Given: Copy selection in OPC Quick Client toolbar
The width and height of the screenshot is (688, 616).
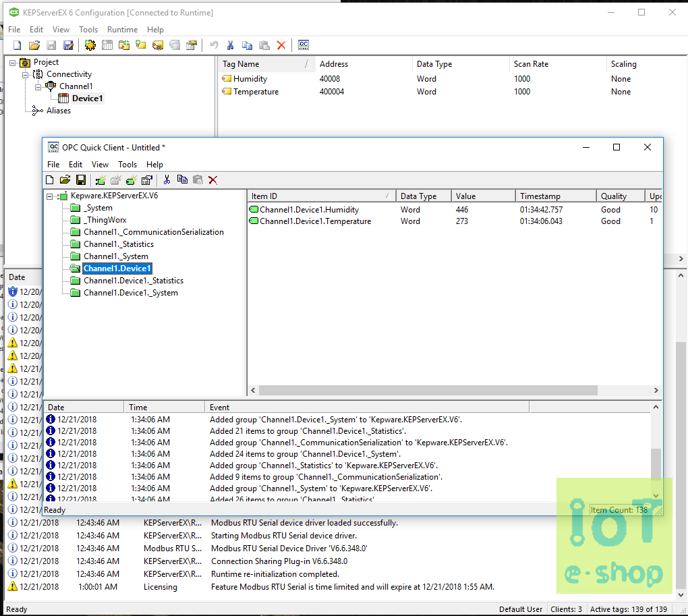Looking at the screenshot, I should click(182, 180).
